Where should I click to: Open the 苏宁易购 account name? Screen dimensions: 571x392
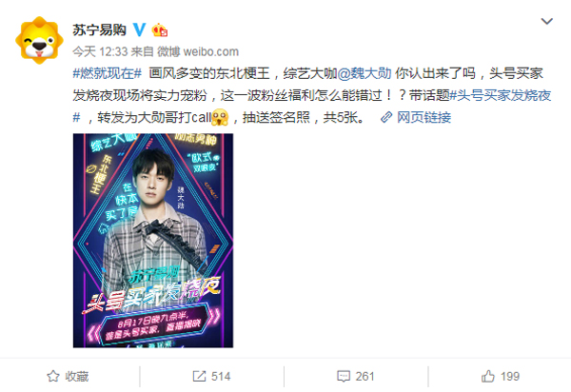pyautogui.click(x=99, y=29)
